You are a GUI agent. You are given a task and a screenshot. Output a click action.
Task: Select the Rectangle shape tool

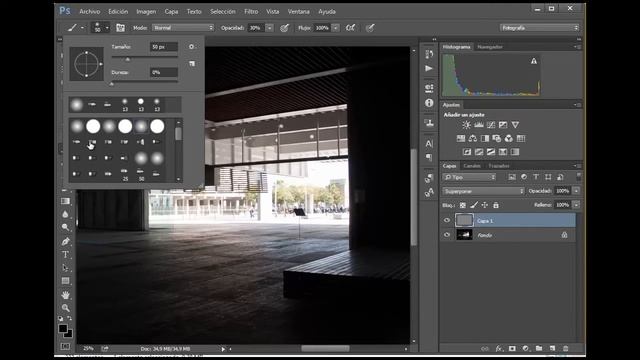65,281
